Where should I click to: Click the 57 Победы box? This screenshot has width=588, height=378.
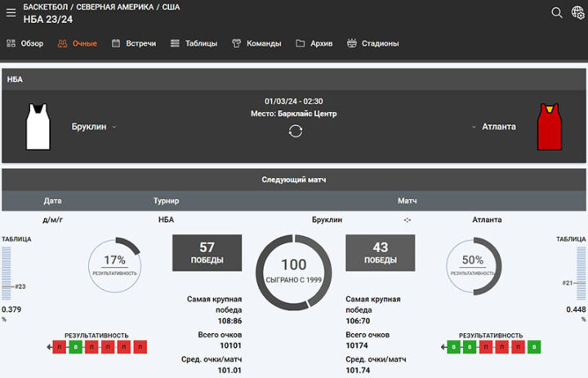click(207, 252)
